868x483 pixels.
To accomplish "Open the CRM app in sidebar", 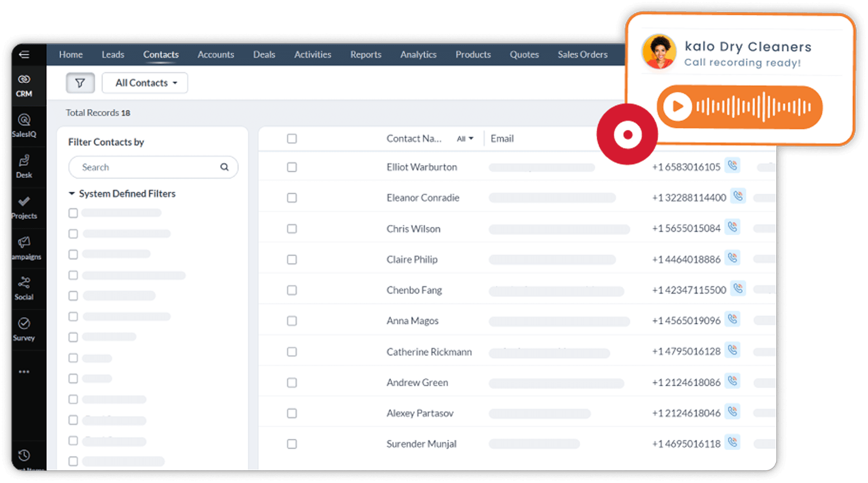I will click(x=24, y=86).
